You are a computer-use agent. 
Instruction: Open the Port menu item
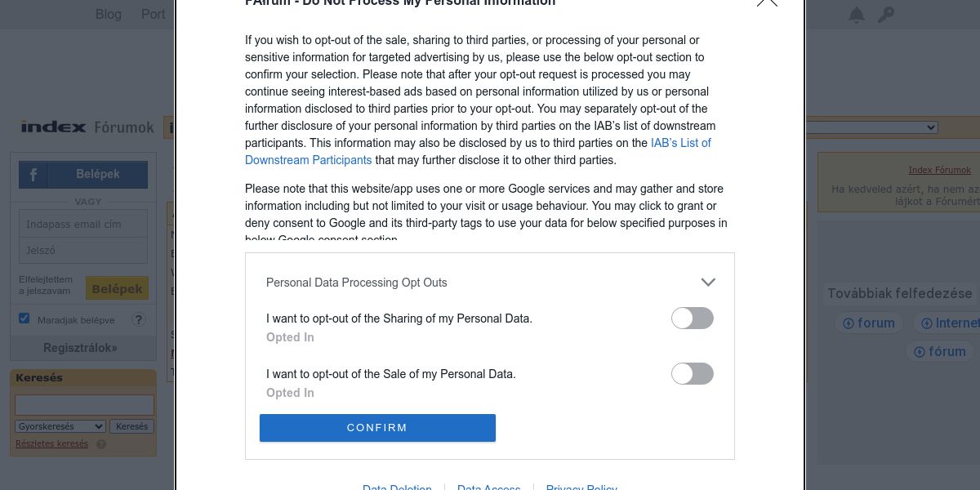pyautogui.click(x=153, y=14)
